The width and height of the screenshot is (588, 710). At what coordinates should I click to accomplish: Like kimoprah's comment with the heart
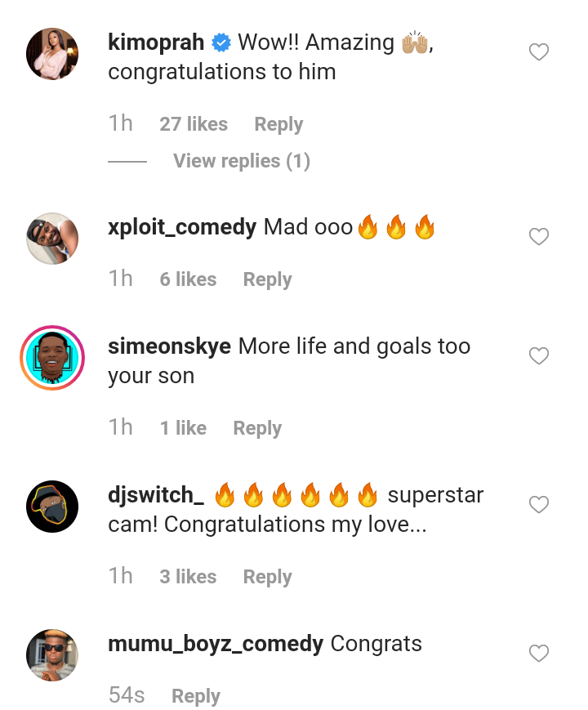click(538, 53)
